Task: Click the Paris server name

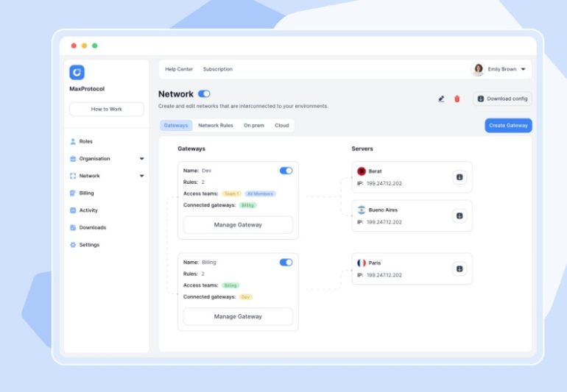Action: pyautogui.click(x=375, y=263)
